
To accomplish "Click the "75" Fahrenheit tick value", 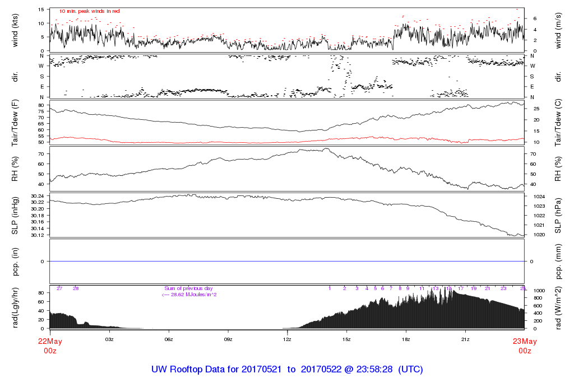I will pos(41,111).
